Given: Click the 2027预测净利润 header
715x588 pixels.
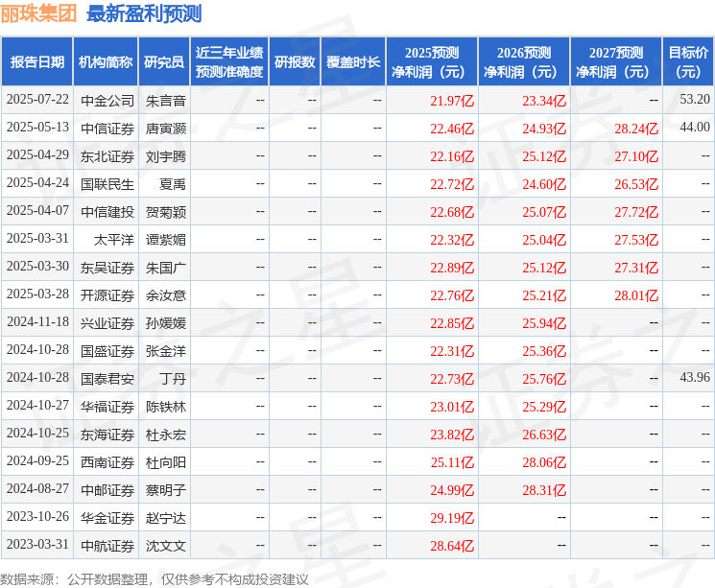Looking at the screenshot, I should click(x=616, y=62).
